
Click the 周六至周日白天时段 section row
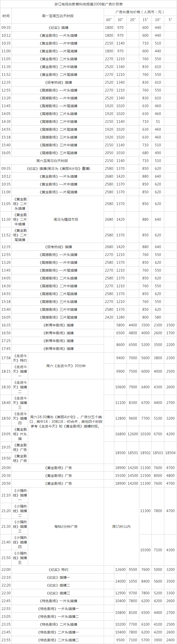(x=52, y=161)
